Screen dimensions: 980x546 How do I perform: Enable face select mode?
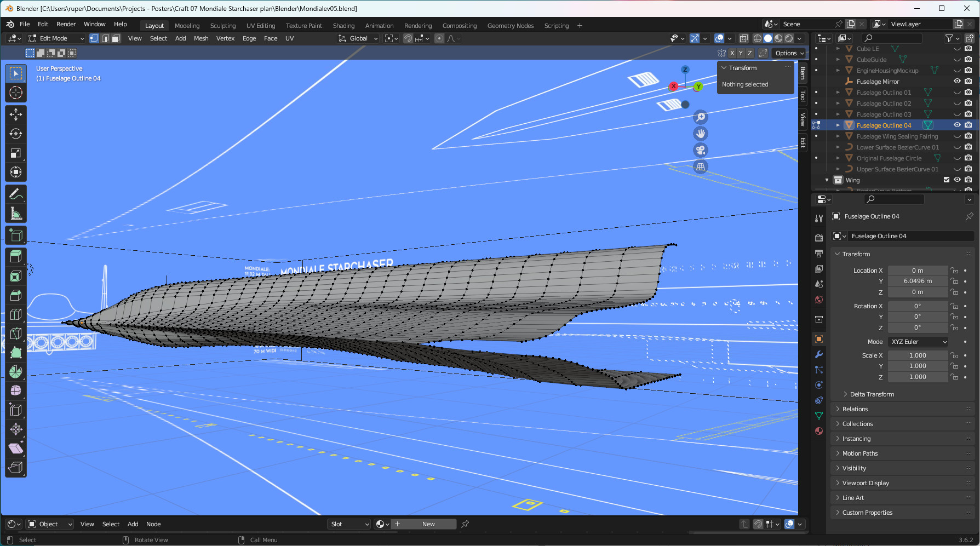(x=116, y=38)
